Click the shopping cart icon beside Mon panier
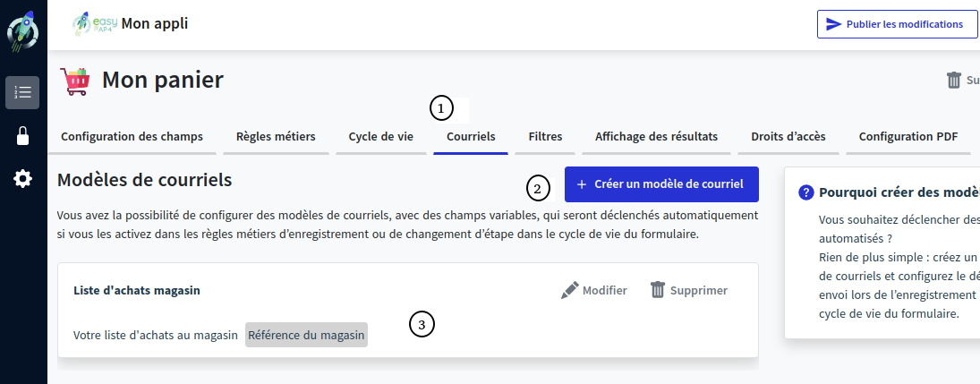This screenshot has width=980, height=384. [x=75, y=81]
